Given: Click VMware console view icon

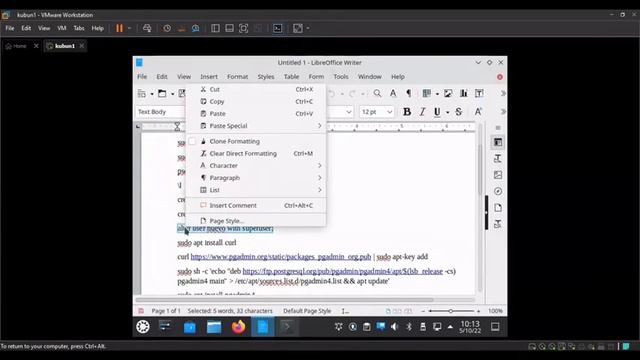Looking at the screenshot, I should pos(278,28).
